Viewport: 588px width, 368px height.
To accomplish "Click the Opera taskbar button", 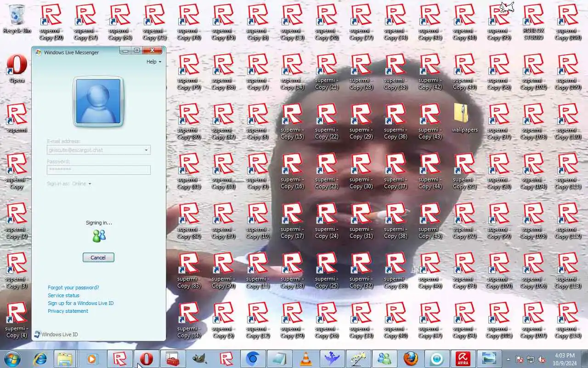I will [146, 359].
